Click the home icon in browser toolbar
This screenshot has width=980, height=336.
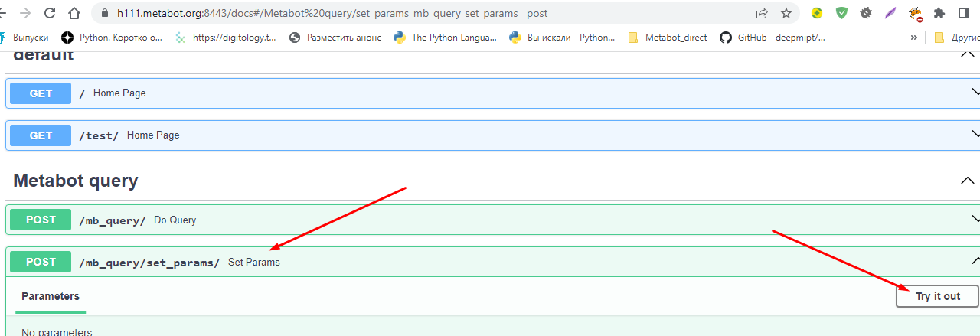74,13
